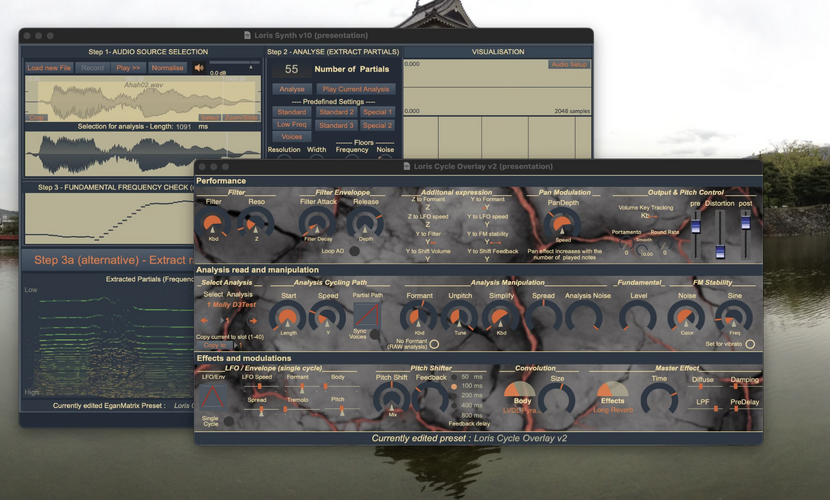Click the Spread knob in Analysis Manipulation
The height and width of the screenshot is (500, 830).
pos(543,317)
